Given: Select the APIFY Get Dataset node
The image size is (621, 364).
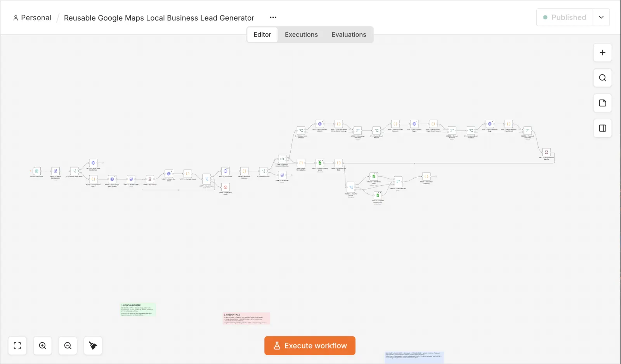Looking at the screenshot, I should pos(226,171).
